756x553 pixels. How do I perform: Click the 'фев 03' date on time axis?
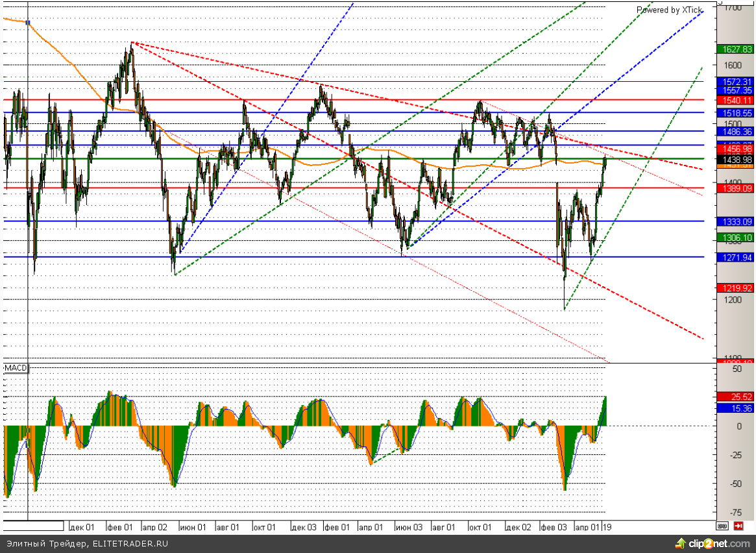(554, 527)
